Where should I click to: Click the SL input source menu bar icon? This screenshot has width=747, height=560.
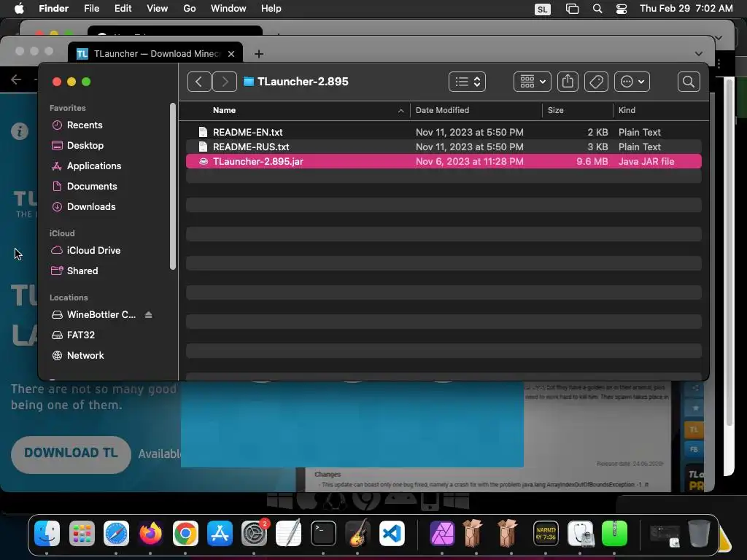click(x=542, y=9)
